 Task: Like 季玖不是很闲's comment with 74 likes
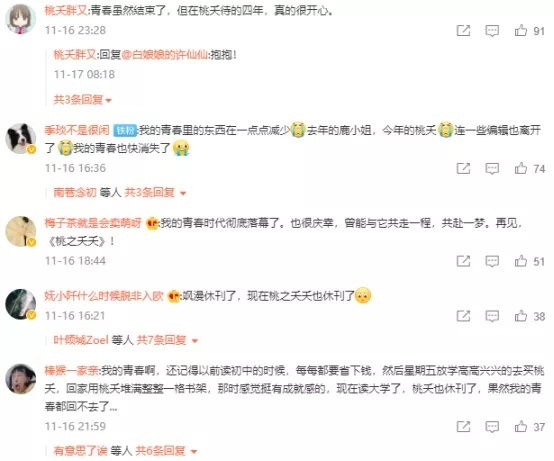520,168
